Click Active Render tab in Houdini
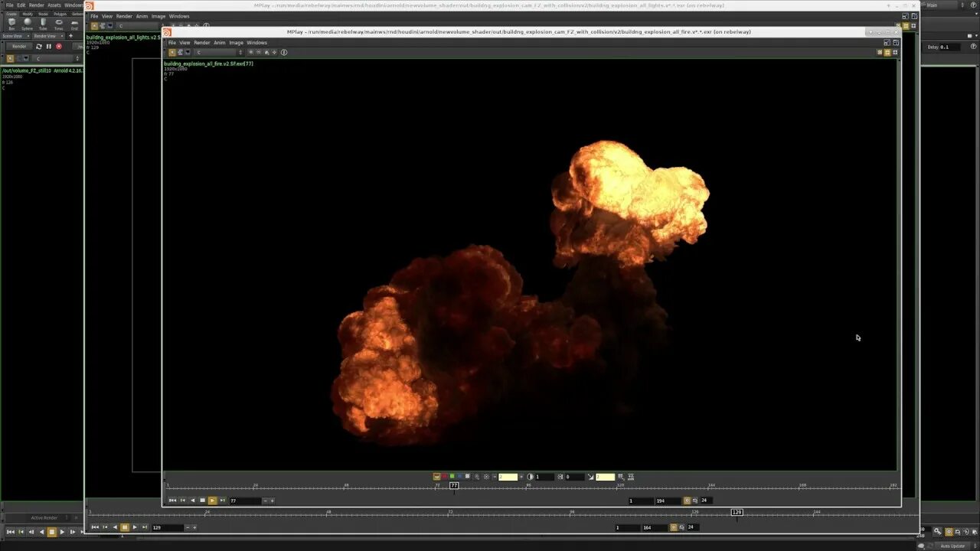The height and width of the screenshot is (551, 980). 44,518
